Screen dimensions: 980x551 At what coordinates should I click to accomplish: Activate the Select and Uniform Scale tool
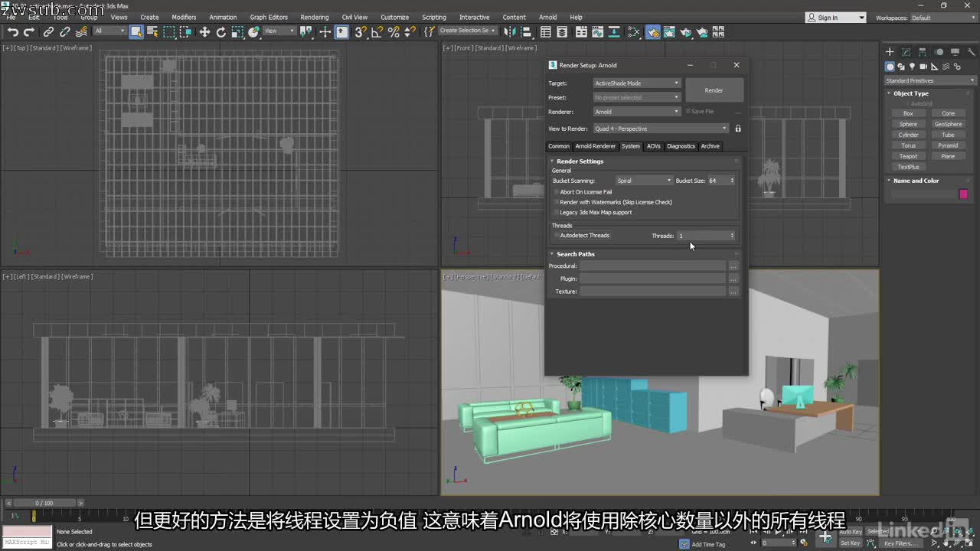click(238, 32)
